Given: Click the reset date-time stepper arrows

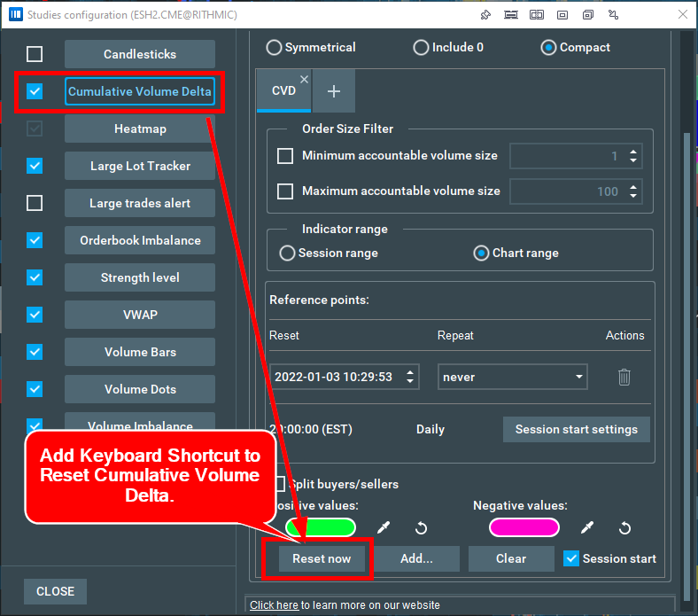Looking at the screenshot, I should point(410,377).
